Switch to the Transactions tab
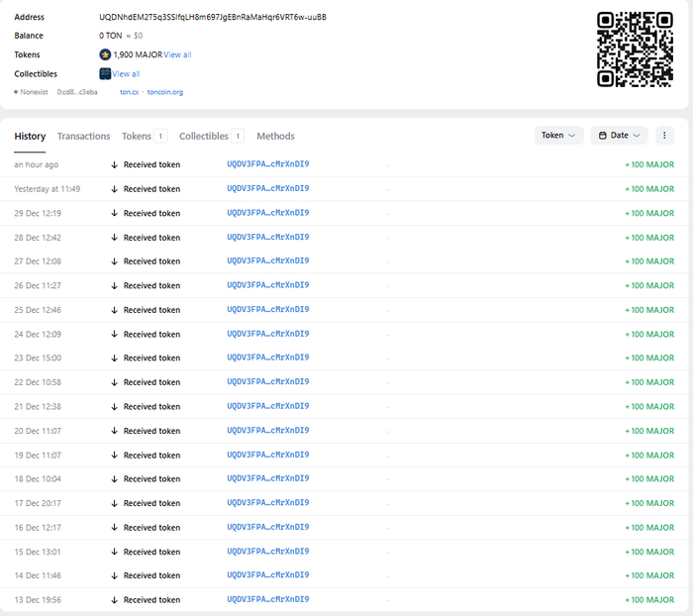This screenshot has height=616, width=693. coord(83,137)
